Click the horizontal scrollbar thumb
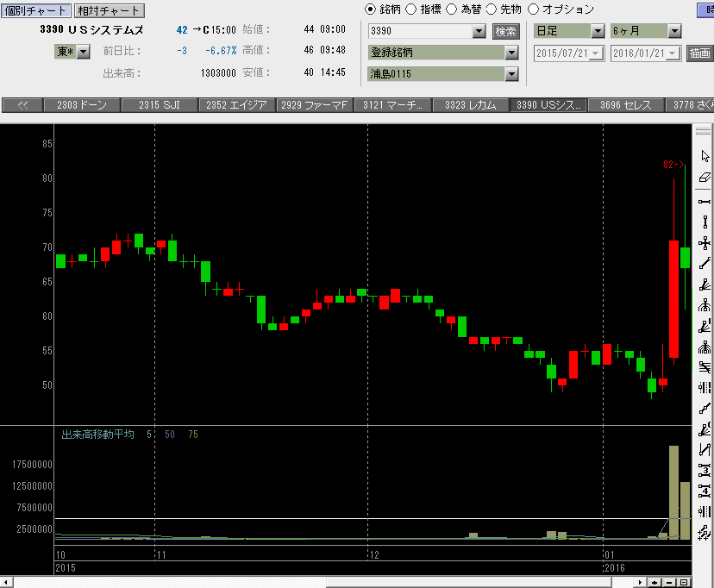Viewport: 714px width, 588px height. 469,582
